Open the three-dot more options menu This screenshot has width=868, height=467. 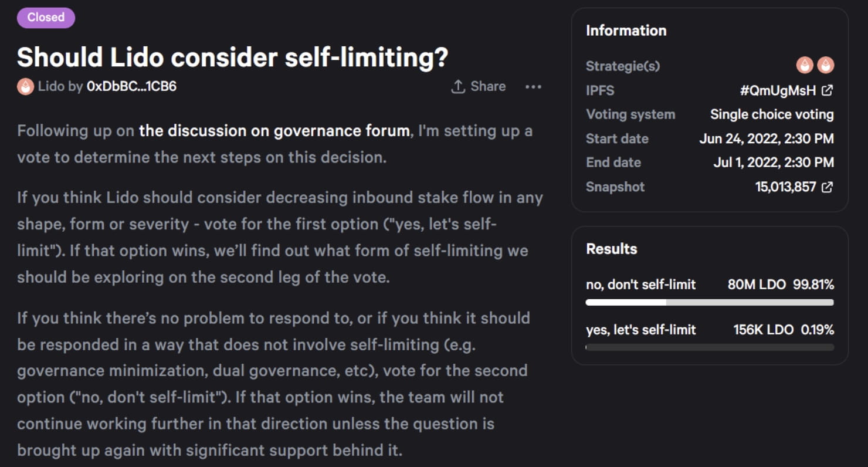click(x=533, y=87)
